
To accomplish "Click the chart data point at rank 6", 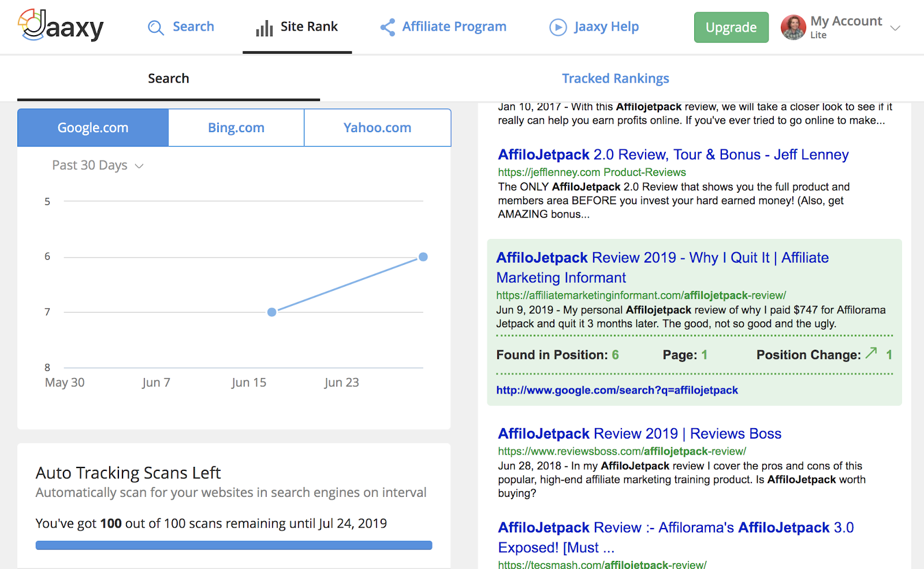I will tap(423, 257).
